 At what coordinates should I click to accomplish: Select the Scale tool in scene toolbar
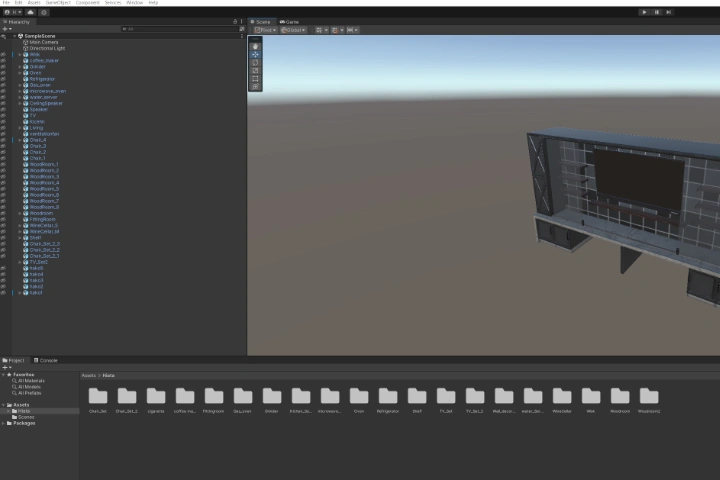click(255, 71)
